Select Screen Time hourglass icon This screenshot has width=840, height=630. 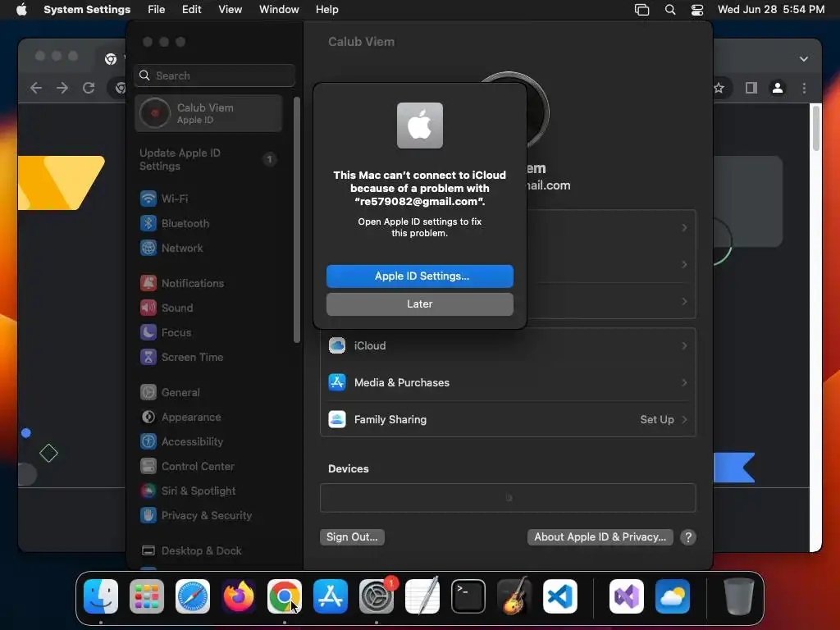click(148, 358)
